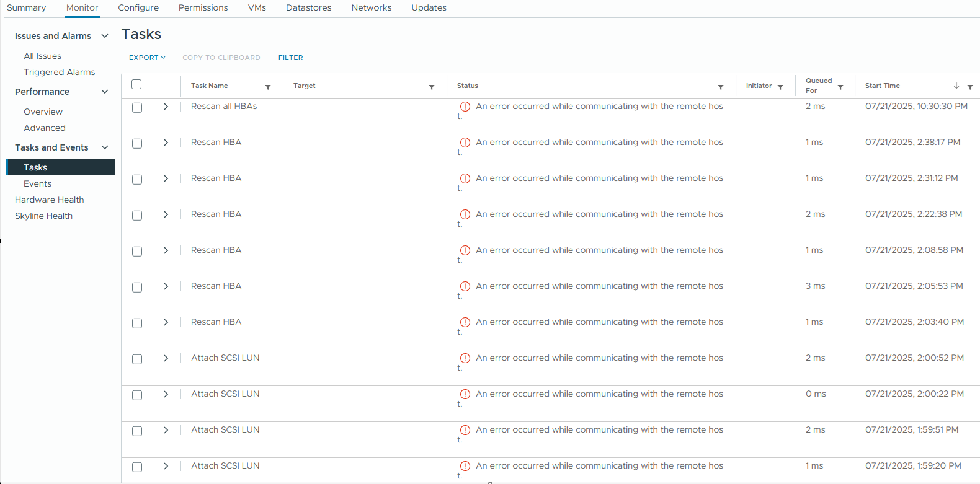980x484 pixels.
Task: Click the error icon on Rescan all HBAs row
Action: click(465, 107)
